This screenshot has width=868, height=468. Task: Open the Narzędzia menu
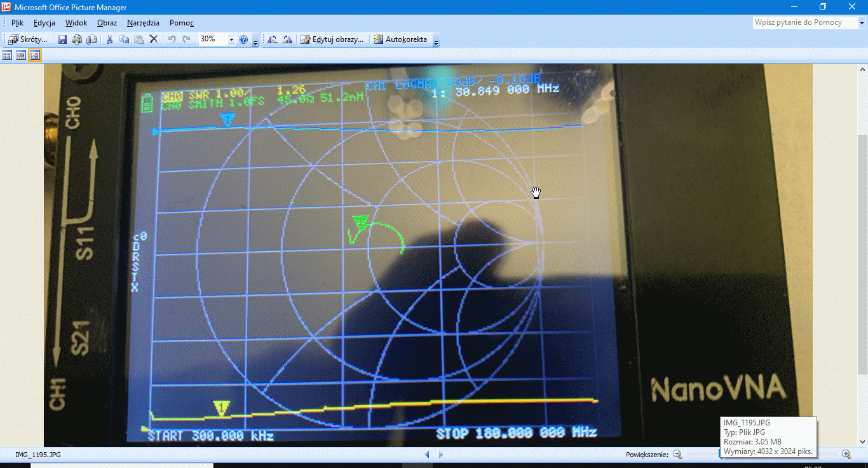(143, 23)
